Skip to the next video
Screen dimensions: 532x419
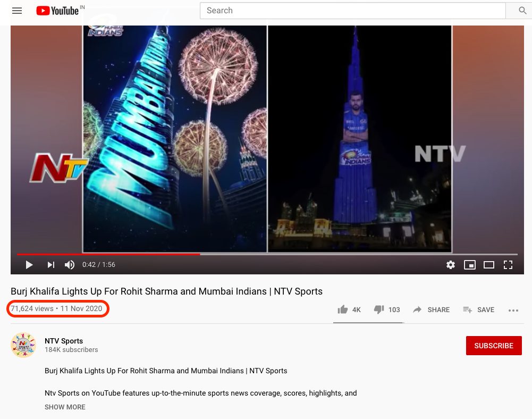[51, 265]
